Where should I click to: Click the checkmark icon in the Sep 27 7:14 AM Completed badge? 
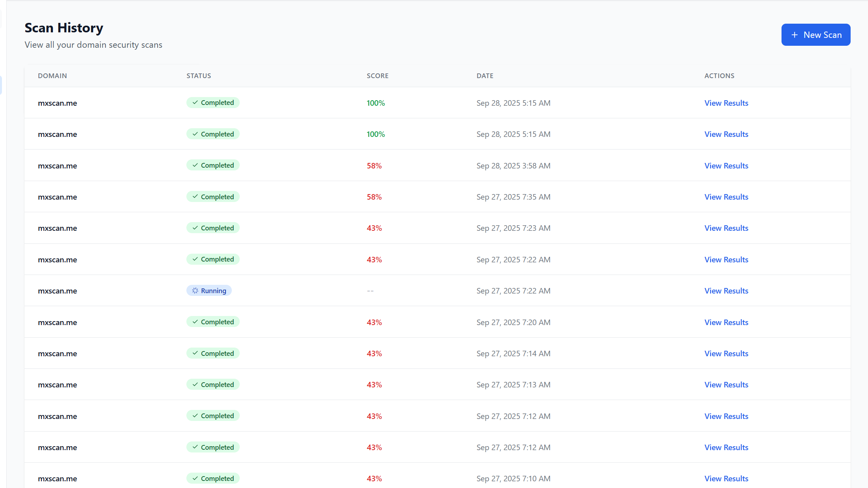click(195, 353)
